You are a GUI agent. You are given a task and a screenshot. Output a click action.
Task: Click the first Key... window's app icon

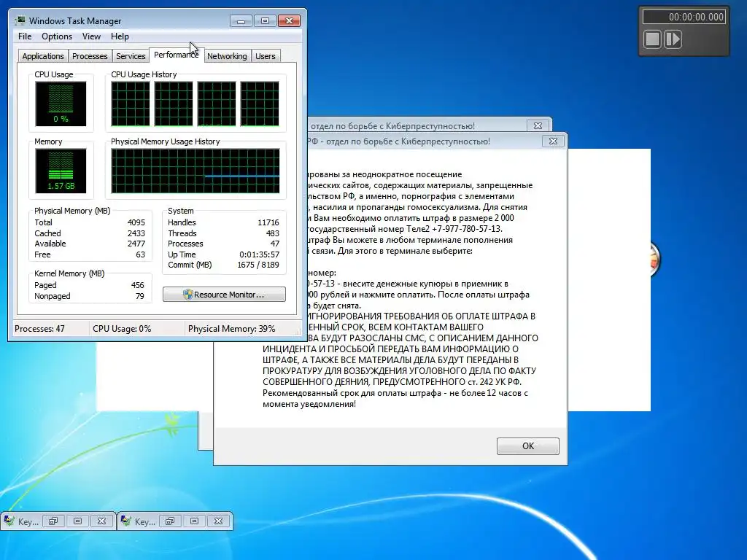pyautogui.click(x=9, y=521)
